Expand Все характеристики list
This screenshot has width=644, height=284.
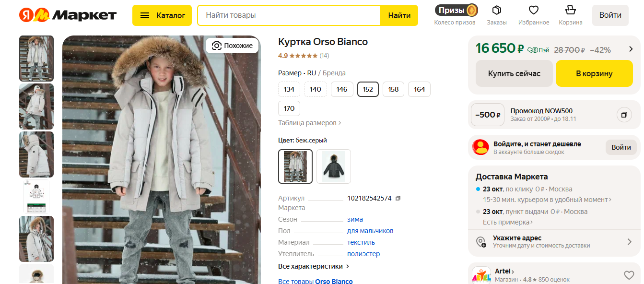313,266
